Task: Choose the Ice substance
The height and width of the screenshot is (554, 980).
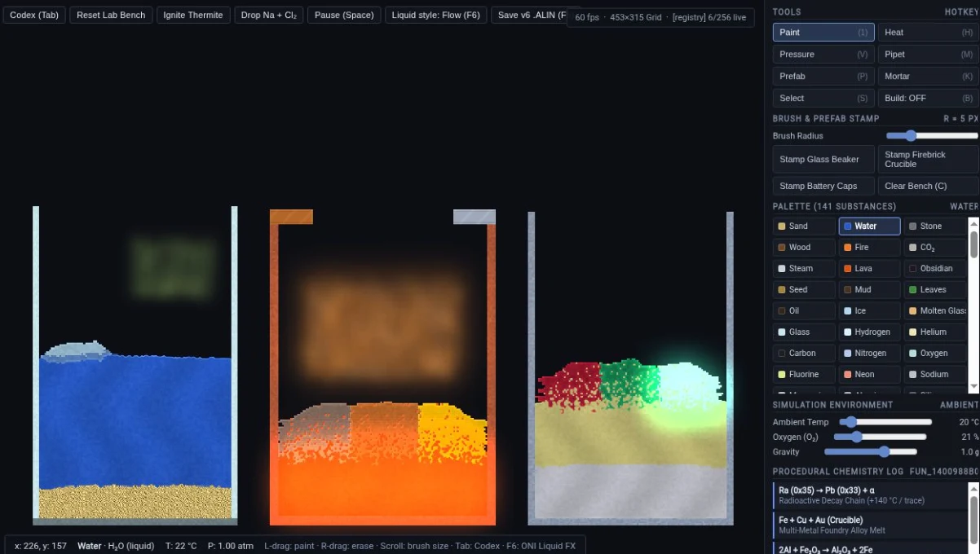Action: pyautogui.click(x=869, y=310)
